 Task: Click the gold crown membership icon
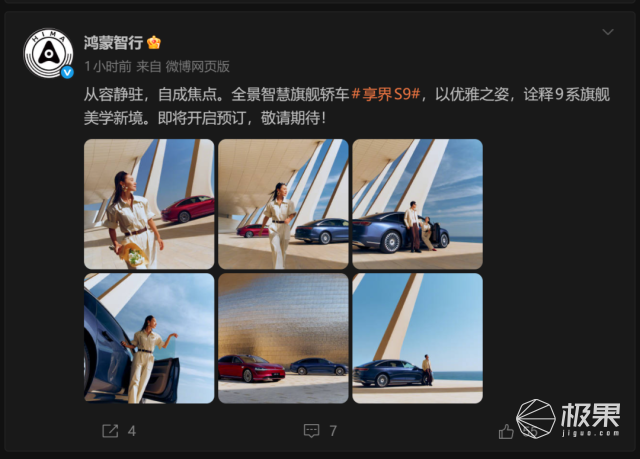[x=153, y=42]
